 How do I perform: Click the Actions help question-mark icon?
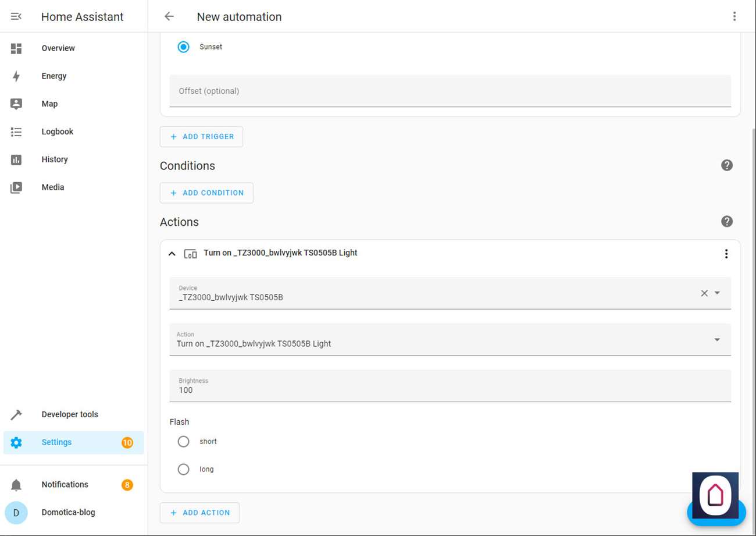pos(727,222)
